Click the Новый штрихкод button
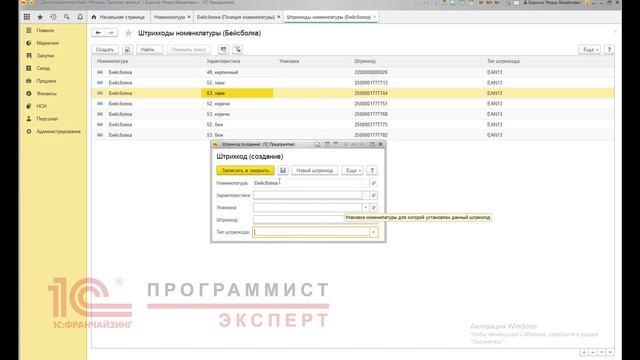The height and width of the screenshot is (360, 640). [315, 170]
